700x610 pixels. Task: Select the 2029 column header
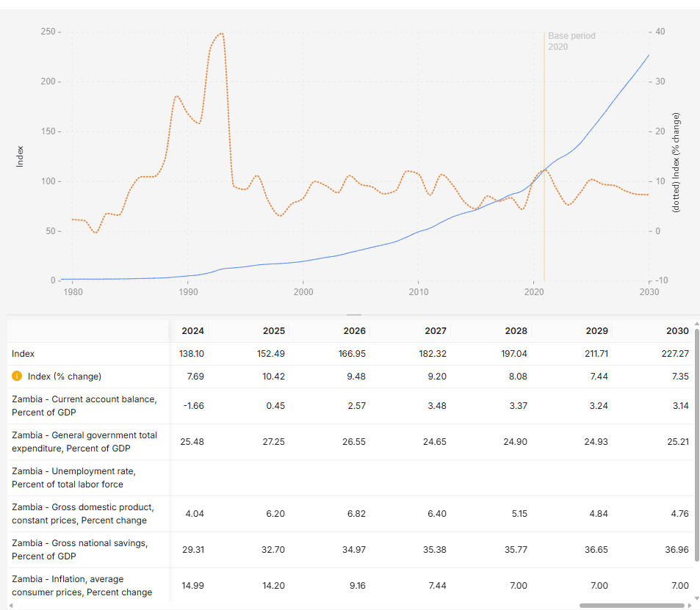(597, 330)
